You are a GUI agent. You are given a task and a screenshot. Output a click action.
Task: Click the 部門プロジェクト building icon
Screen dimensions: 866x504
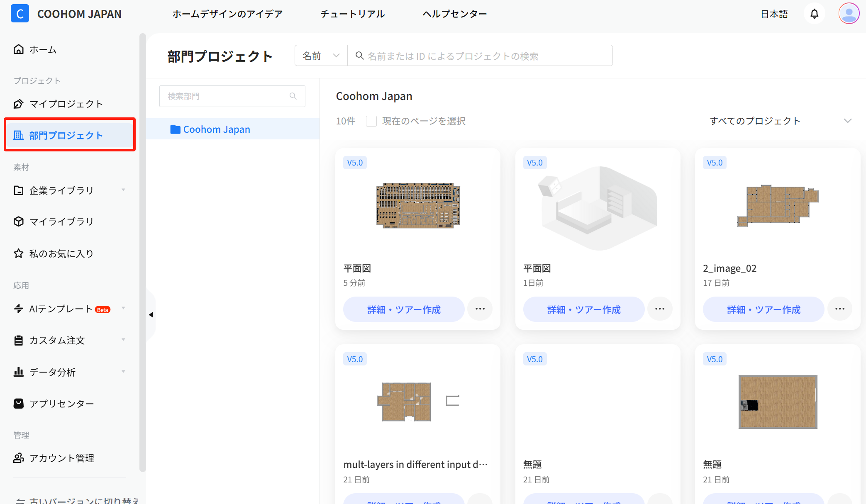pyautogui.click(x=19, y=135)
